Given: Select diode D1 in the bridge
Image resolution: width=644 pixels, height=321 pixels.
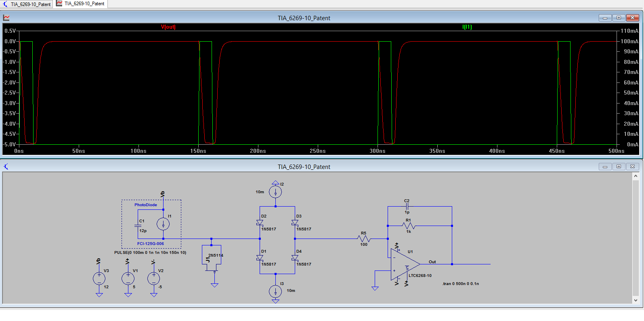Looking at the screenshot, I should coord(260,258).
